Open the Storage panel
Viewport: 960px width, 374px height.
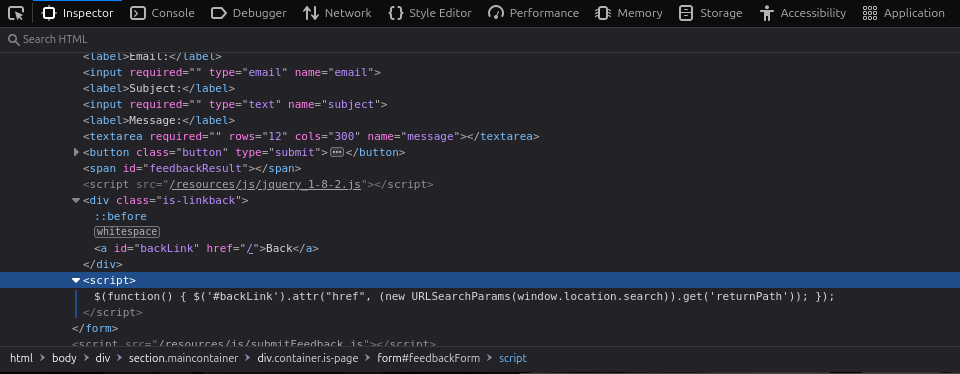coord(710,13)
